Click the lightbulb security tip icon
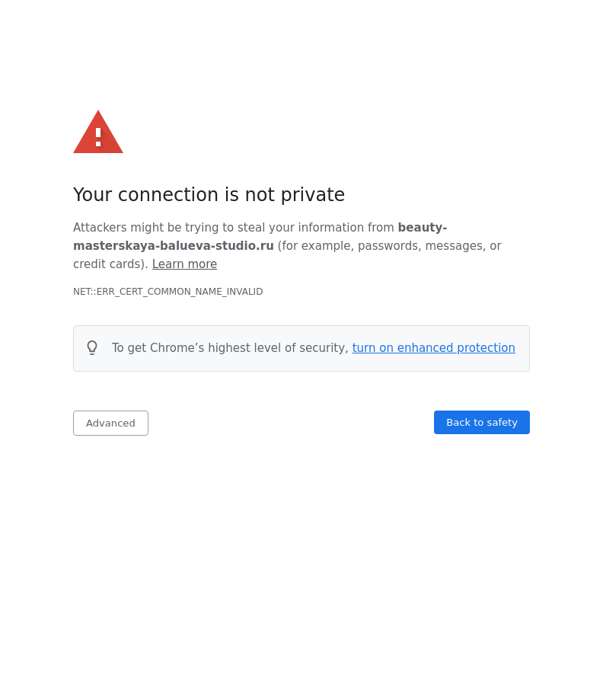This screenshot has width=603, height=700. tap(92, 348)
